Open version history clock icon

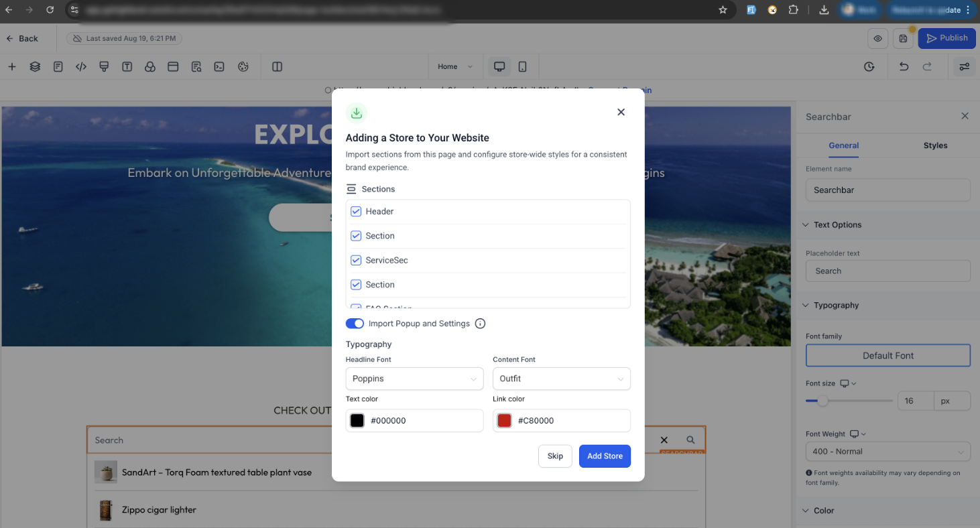coord(869,67)
